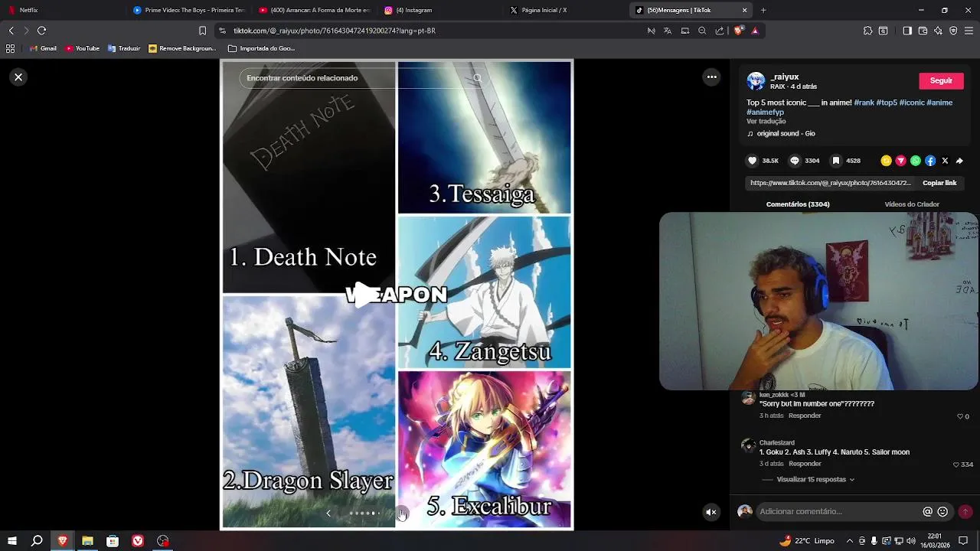This screenshot has height=551, width=980.
Task: Follow _raiyux with the Seguir button
Action: pos(941,80)
